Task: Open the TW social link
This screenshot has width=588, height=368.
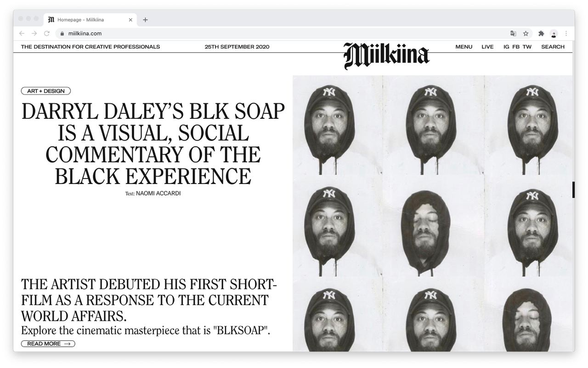Action: (x=527, y=47)
